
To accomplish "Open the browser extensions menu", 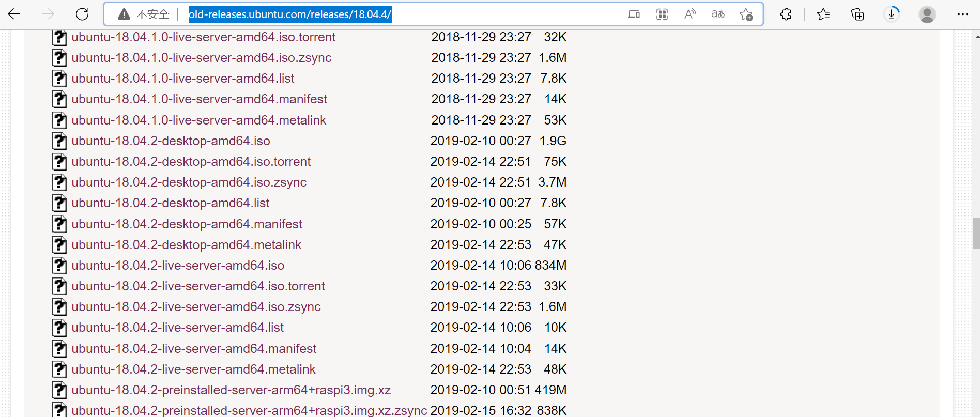I will (x=786, y=14).
